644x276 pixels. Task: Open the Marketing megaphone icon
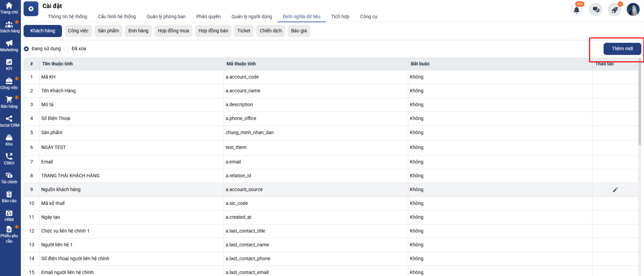[x=9, y=46]
